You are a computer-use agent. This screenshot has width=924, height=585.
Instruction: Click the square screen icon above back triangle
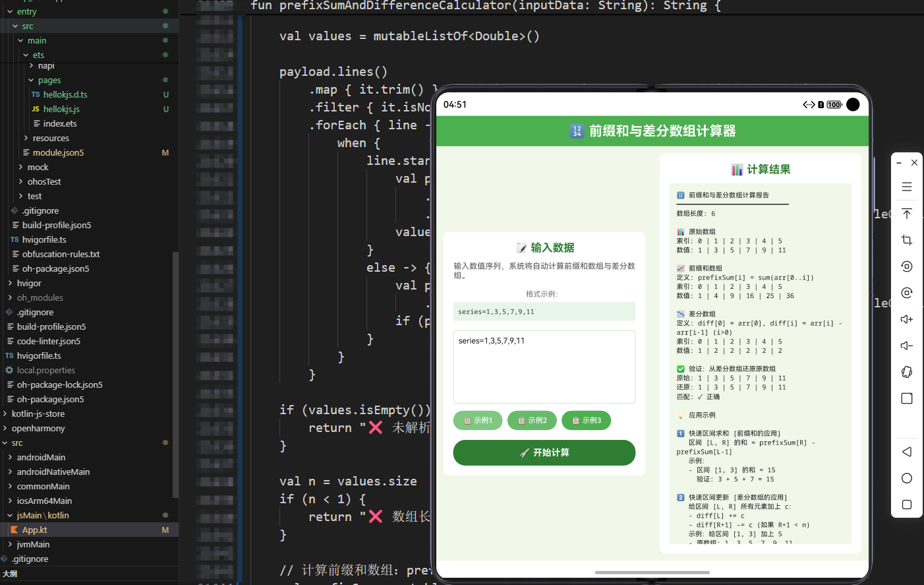[907, 398]
